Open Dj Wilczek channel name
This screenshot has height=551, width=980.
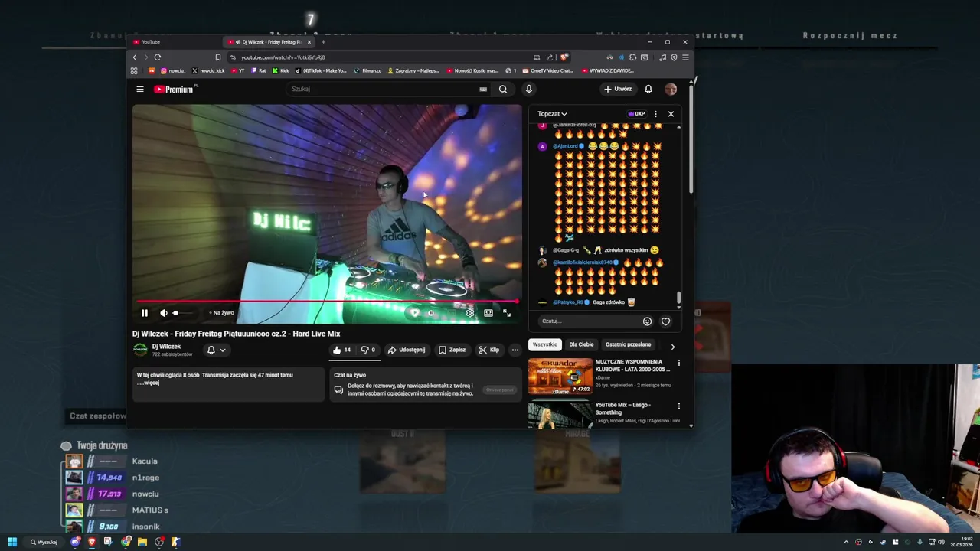pos(166,347)
